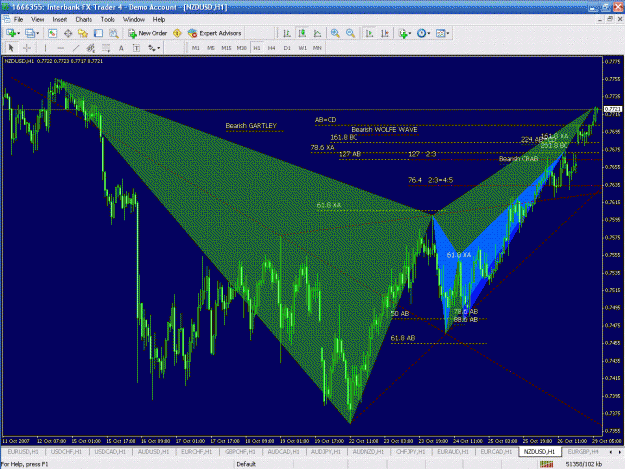The height and width of the screenshot is (469, 625).
Task: Open the MetaEditor yellow diamond icon
Action: coord(177,33)
